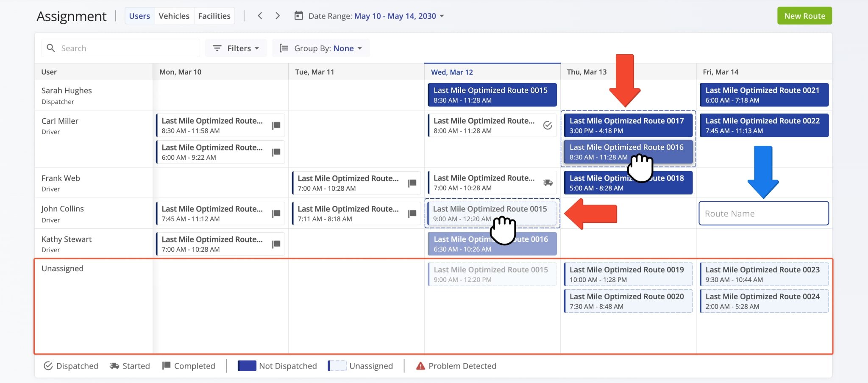This screenshot has height=383, width=868.
Task: Open the Group By: None dropdown
Action: (x=321, y=48)
